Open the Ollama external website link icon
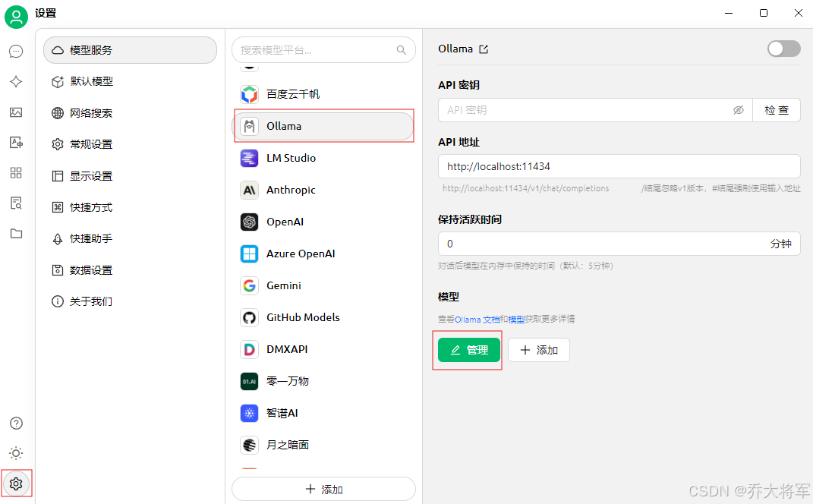813x504 pixels. (484, 49)
